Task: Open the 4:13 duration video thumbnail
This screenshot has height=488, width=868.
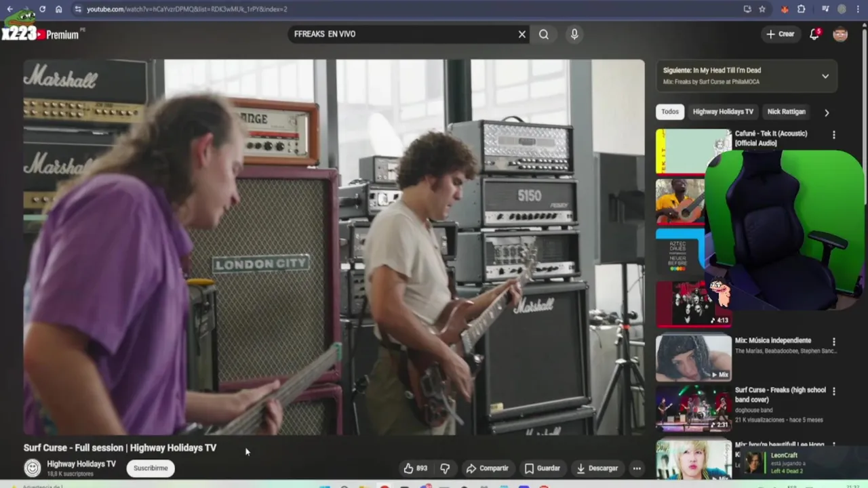Action: pos(692,303)
